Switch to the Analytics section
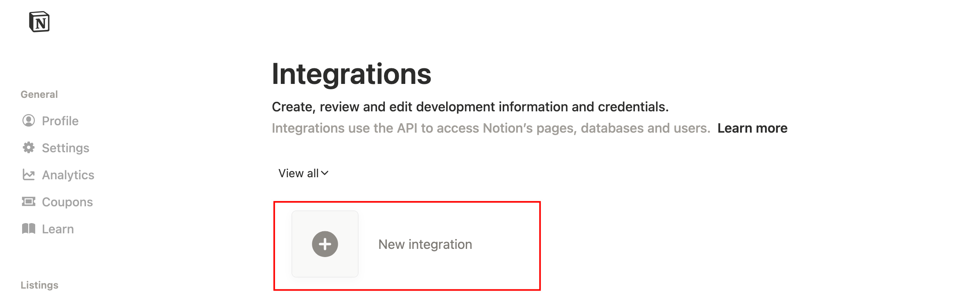 pos(68,174)
